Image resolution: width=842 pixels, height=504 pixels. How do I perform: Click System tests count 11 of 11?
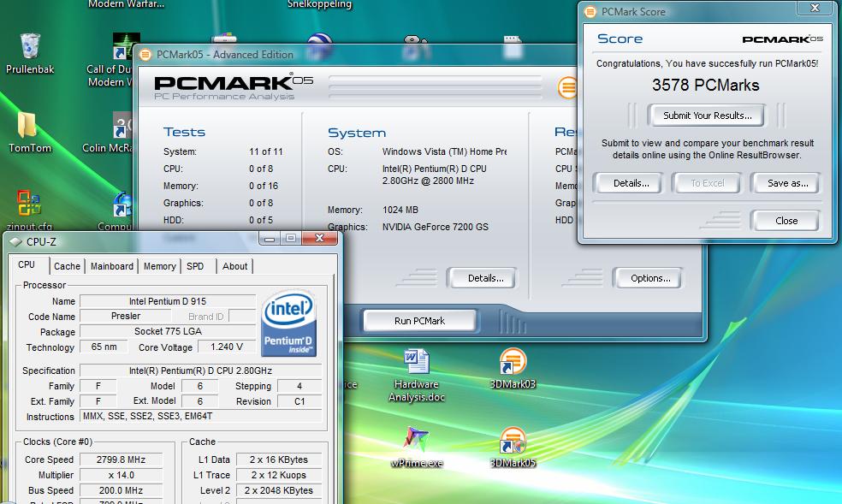(x=266, y=152)
